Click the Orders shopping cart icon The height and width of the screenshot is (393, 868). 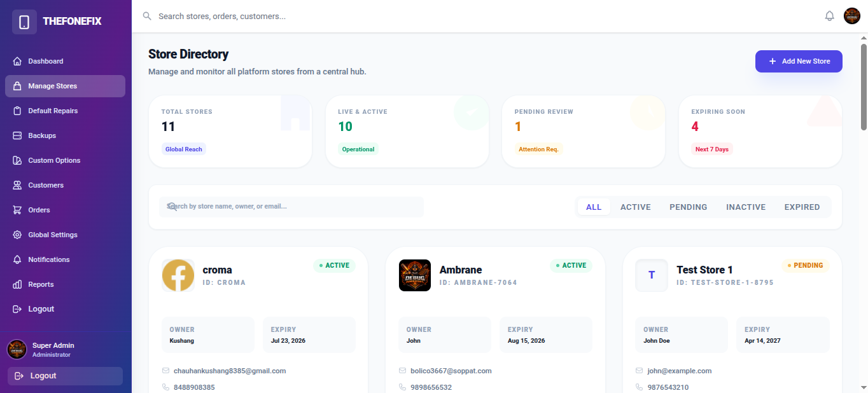click(x=17, y=210)
